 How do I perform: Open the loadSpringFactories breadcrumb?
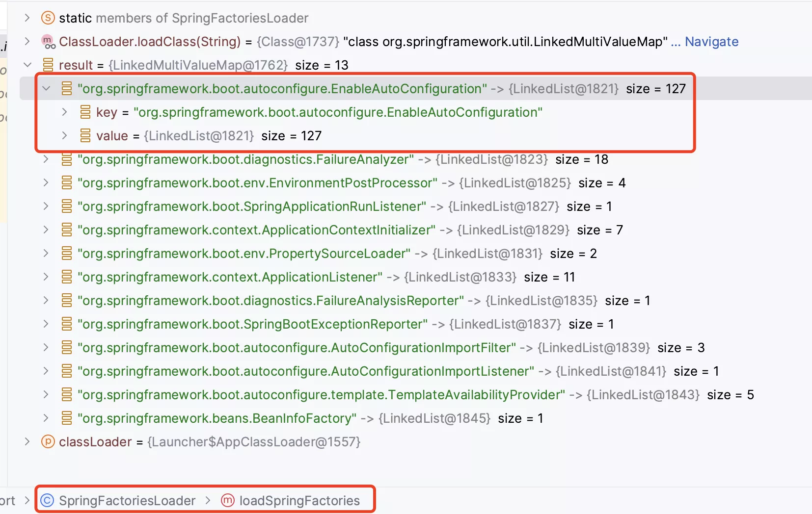pyautogui.click(x=299, y=501)
